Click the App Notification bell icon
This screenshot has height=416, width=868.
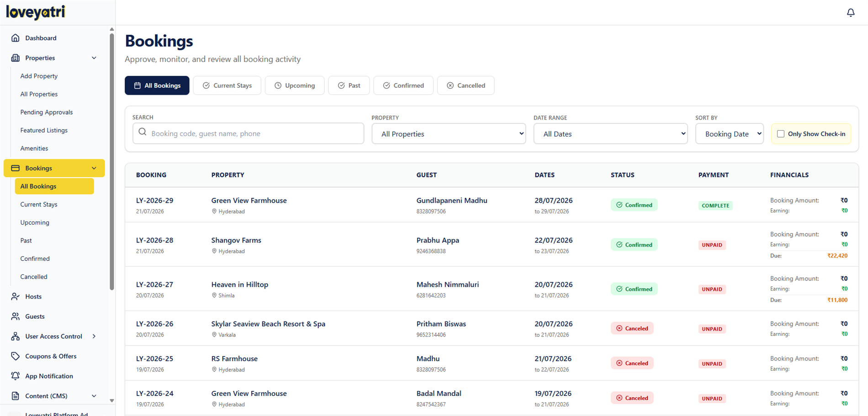pos(16,376)
